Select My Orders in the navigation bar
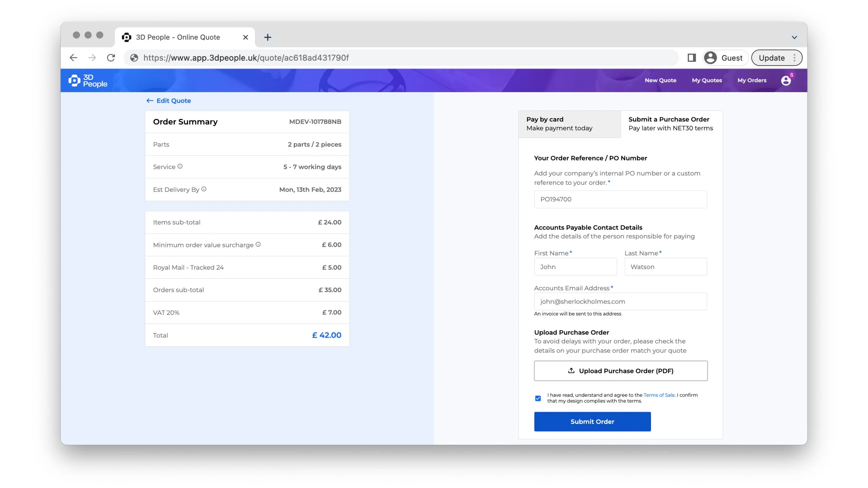 752,80
